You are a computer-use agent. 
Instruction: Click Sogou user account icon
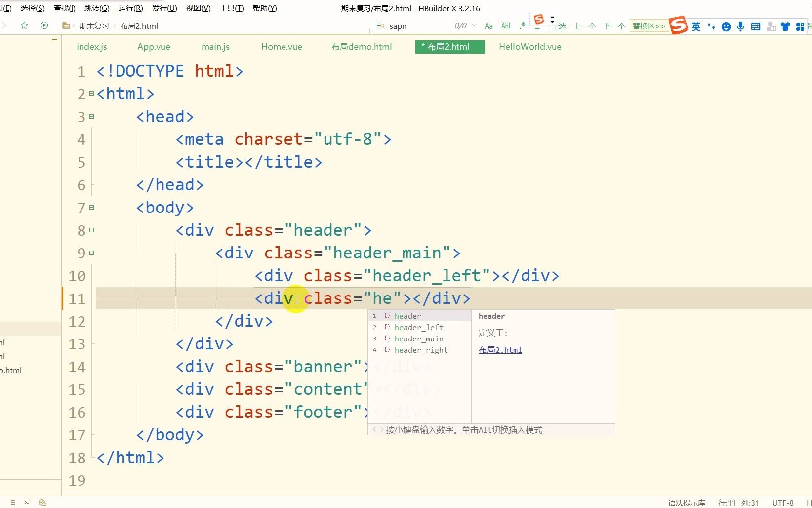coord(771,27)
